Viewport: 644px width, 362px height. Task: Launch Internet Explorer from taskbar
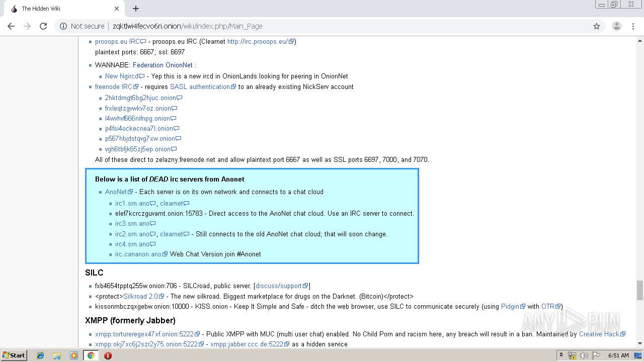click(40, 355)
